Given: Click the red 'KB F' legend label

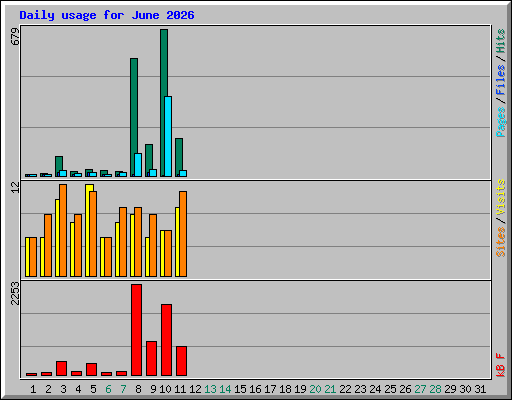Looking at the screenshot, I should (x=501, y=365).
